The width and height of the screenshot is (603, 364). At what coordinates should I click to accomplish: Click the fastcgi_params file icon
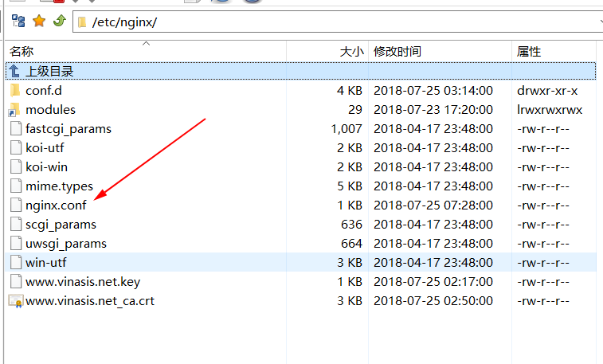15,128
